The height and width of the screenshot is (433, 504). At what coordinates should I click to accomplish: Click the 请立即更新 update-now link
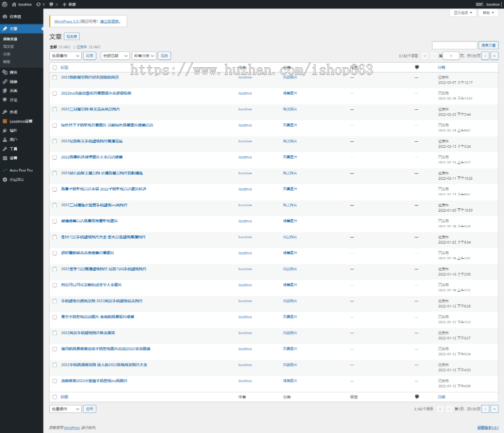coord(110,21)
